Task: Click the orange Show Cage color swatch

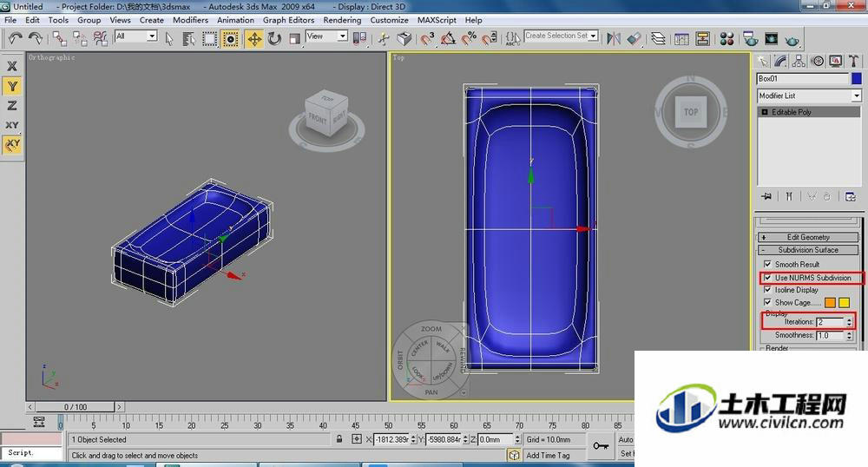Action: coord(830,302)
